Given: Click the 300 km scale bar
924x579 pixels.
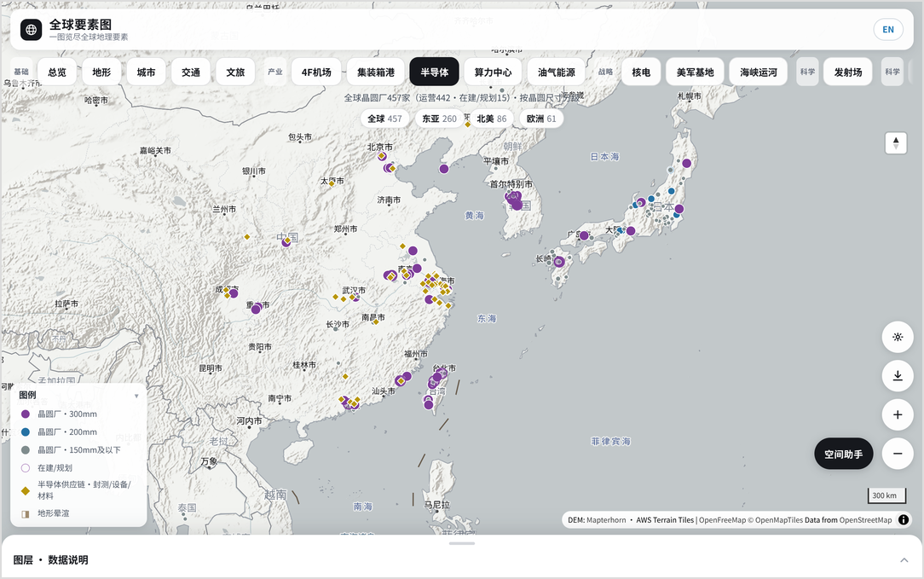Looking at the screenshot, I should [886, 495].
